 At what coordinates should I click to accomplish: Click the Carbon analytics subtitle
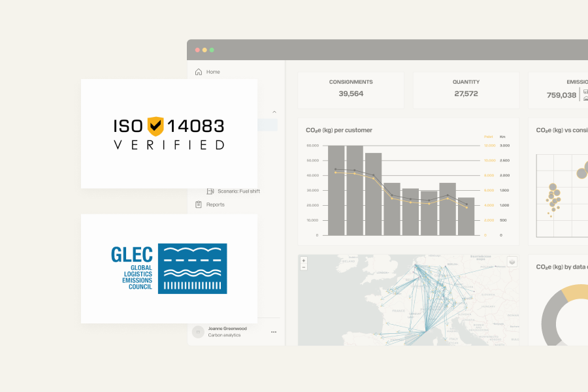224,335
